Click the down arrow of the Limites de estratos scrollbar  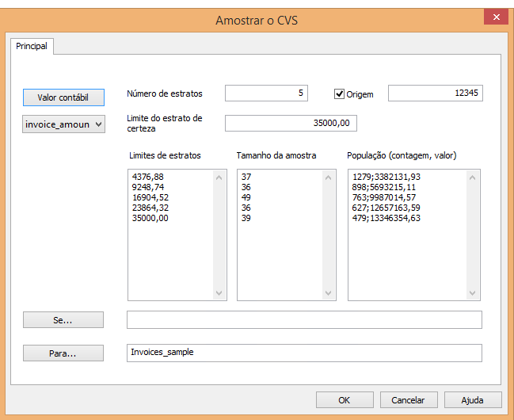click(219, 292)
